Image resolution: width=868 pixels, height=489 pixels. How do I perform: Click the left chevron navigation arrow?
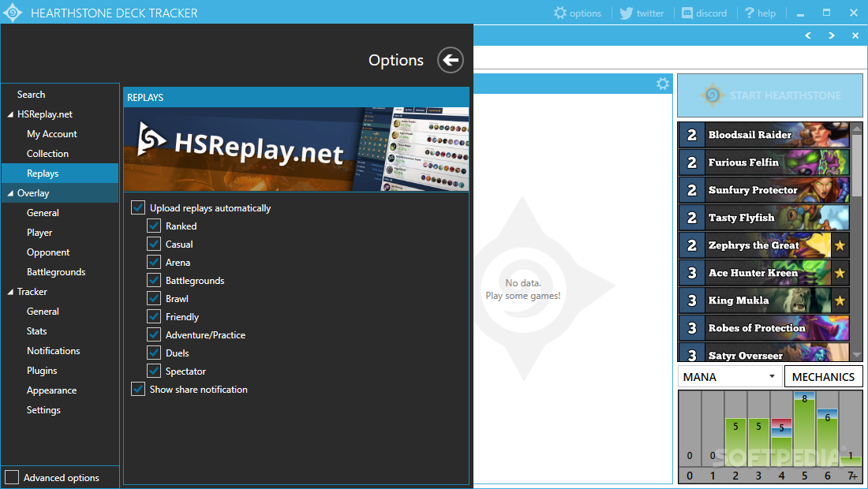tap(808, 35)
